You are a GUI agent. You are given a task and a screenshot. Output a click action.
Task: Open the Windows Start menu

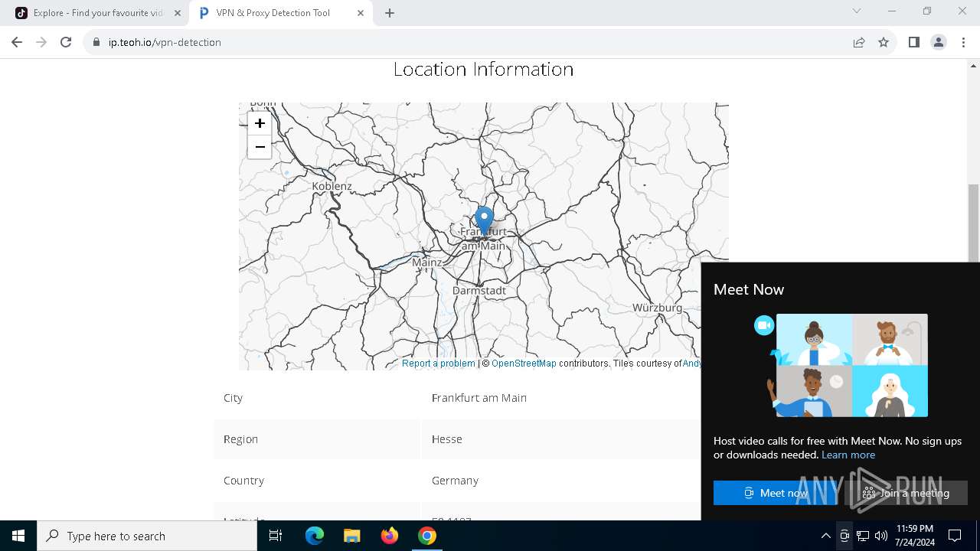click(x=18, y=536)
